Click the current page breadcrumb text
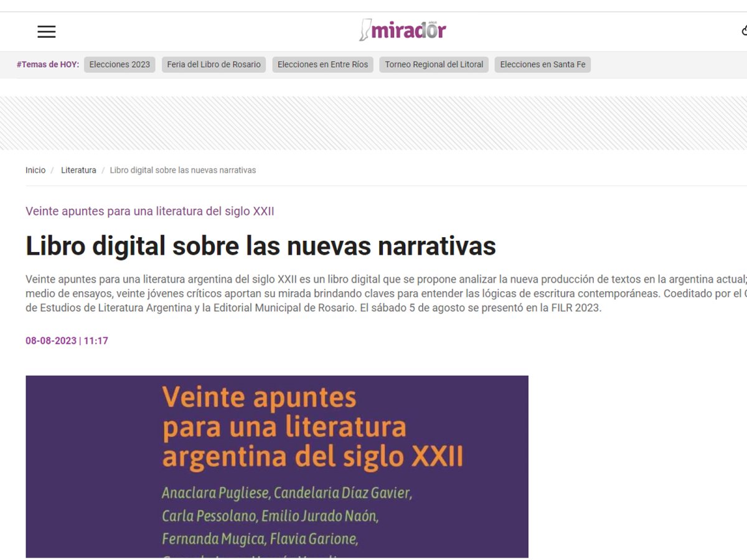747x560 pixels. point(182,170)
